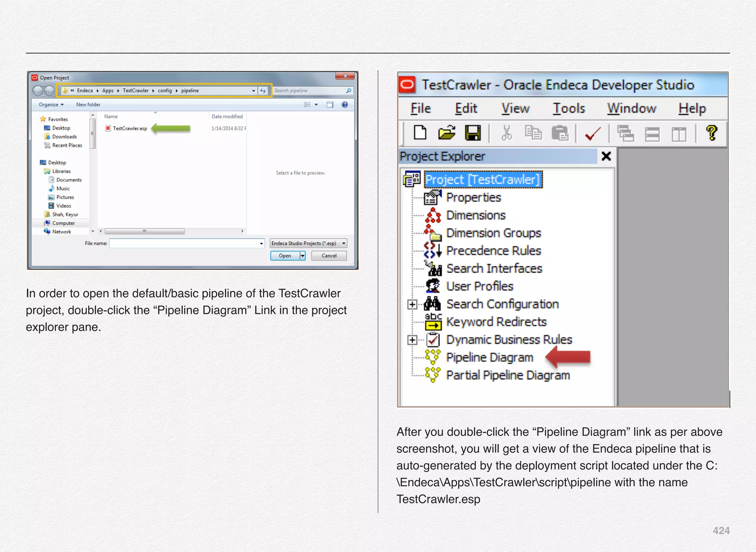Click the Tile vertically toolbar icon

coord(679,134)
